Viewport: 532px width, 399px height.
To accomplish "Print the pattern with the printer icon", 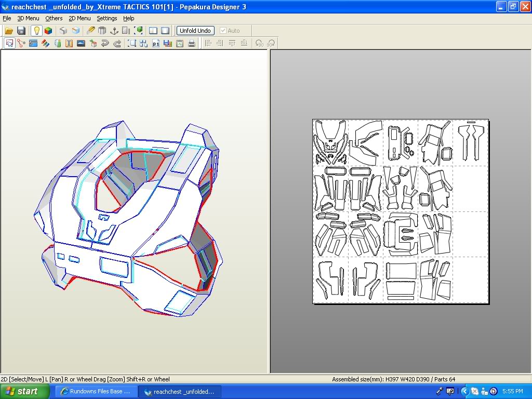I will 192,44.
